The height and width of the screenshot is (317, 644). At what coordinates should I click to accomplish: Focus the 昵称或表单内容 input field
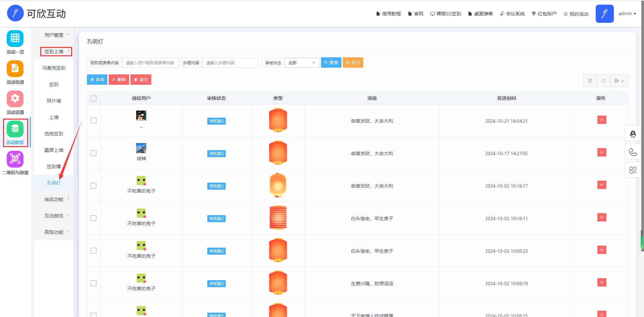point(150,63)
